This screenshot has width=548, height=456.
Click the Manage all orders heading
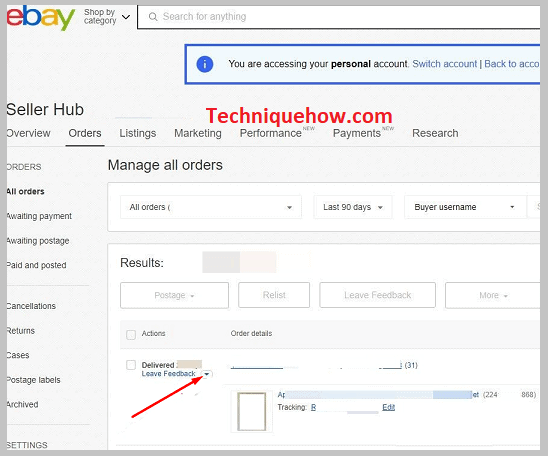pos(165,165)
